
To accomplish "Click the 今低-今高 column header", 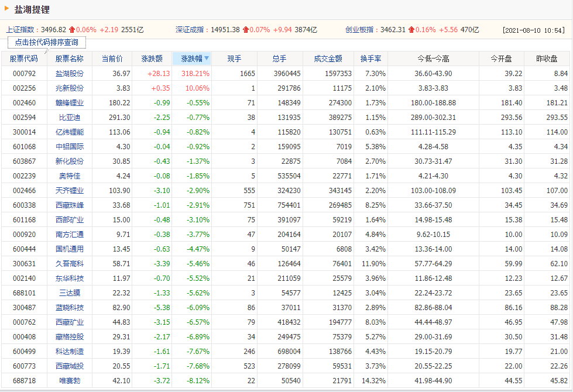I will click(x=433, y=59).
